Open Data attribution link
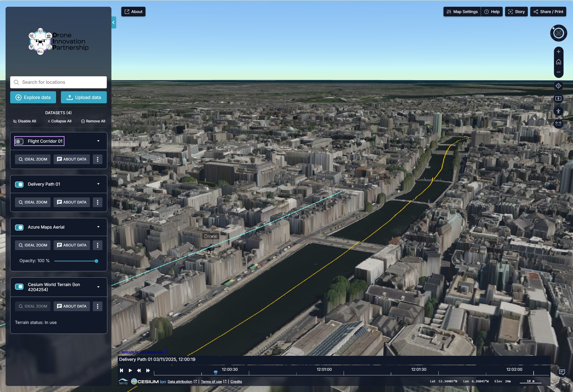The image size is (573, 392). point(182,381)
